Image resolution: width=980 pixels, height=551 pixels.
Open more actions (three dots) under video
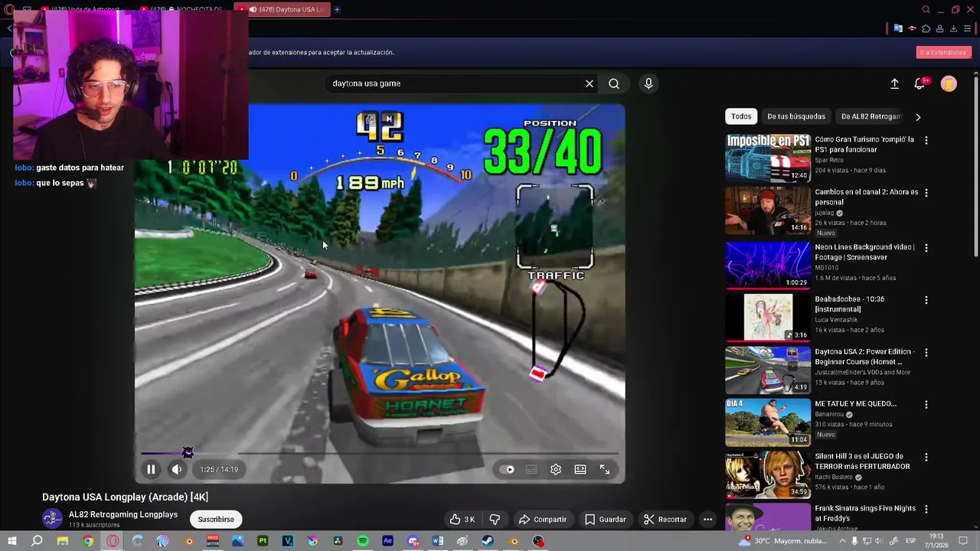click(x=707, y=519)
